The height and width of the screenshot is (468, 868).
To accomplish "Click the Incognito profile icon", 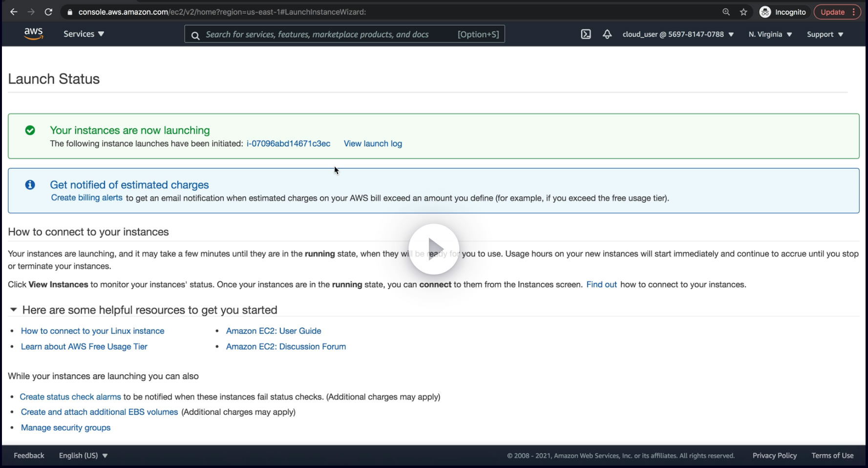I will pyautogui.click(x=765, y=12).
